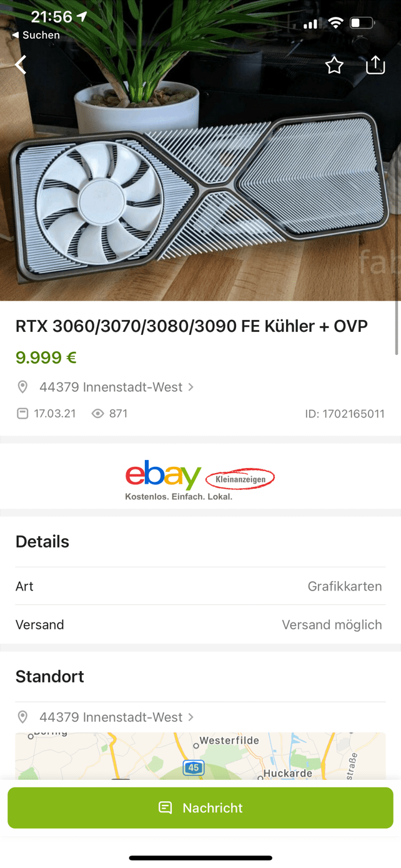Screen dimensions: 401x868
Task: Tap location pin icon beside 44379 Innenstadt-West
Action: point(22,387)
